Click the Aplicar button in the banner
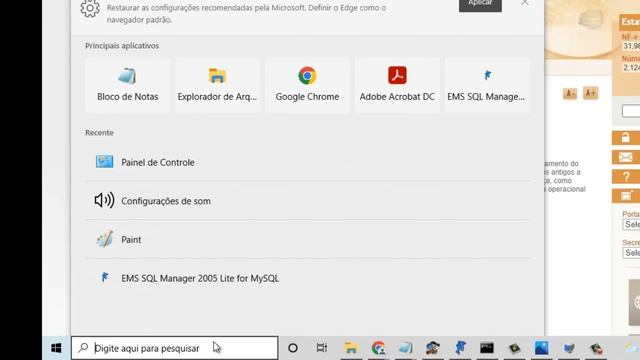640x360 pixels. click(480, 4)
